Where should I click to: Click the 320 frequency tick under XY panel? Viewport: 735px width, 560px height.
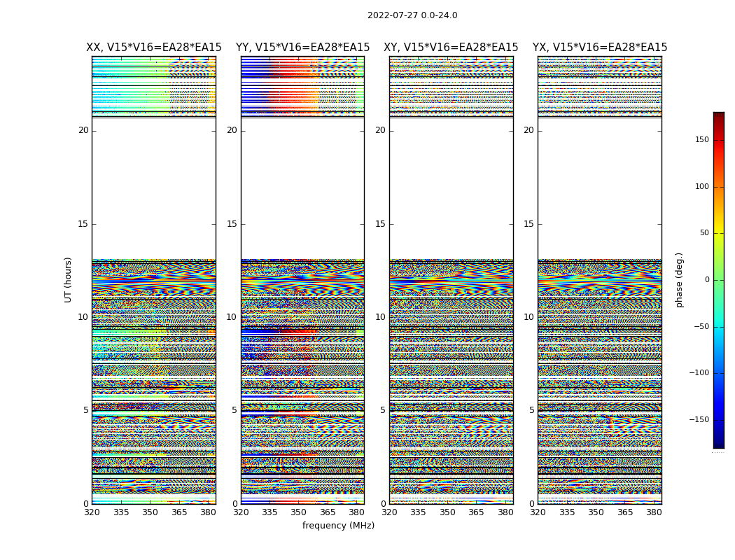pyautogui.click(x=389, y=512)
